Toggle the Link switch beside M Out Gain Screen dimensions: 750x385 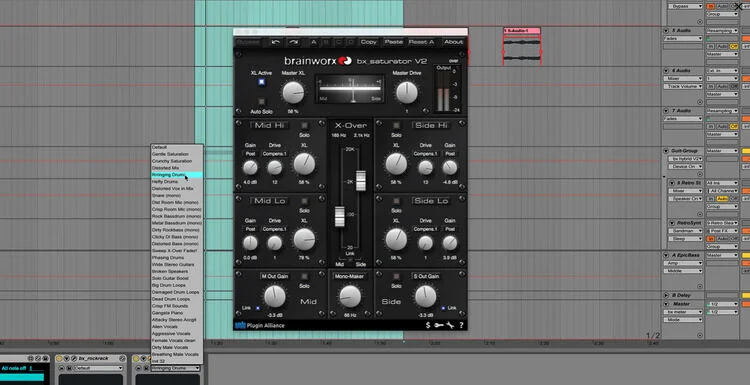pos(258,308)
